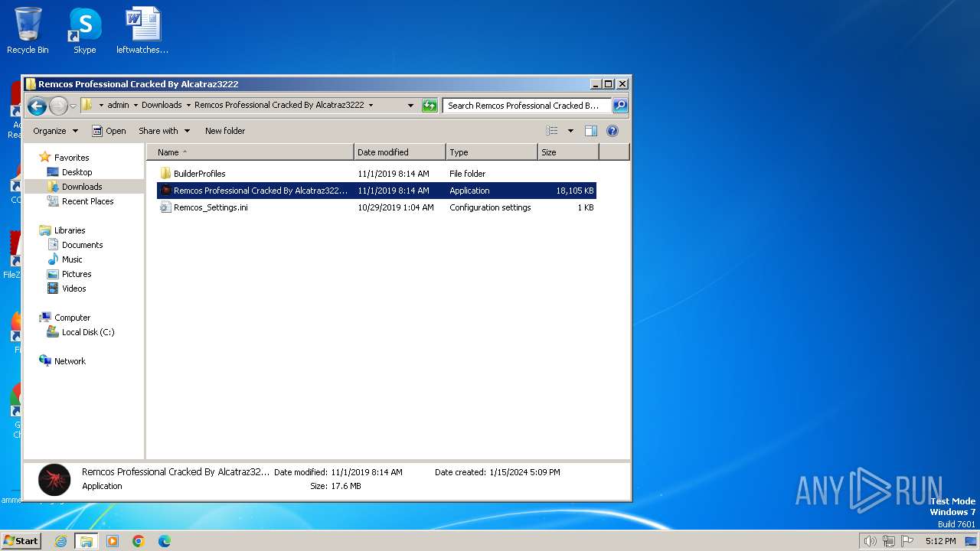This screenshot has height=551, width=980.
Task: Click the Windows Explorer taskbar icon
Action: (x=87, y=541)
